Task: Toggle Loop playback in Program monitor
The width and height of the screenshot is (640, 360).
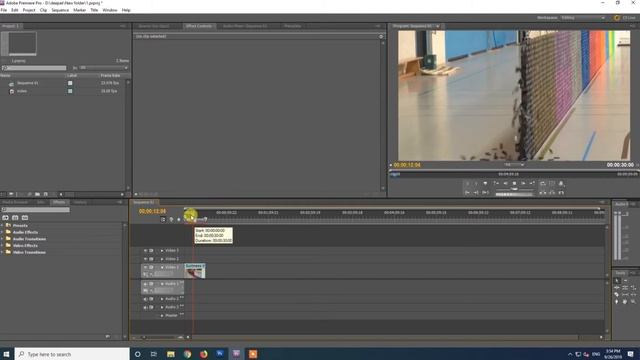Action: point(543,184)
